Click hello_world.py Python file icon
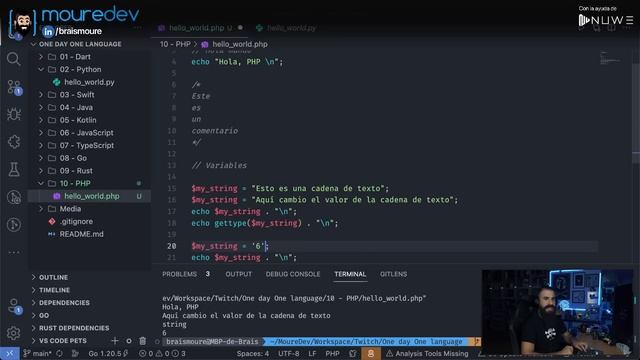 coord(57,82)
